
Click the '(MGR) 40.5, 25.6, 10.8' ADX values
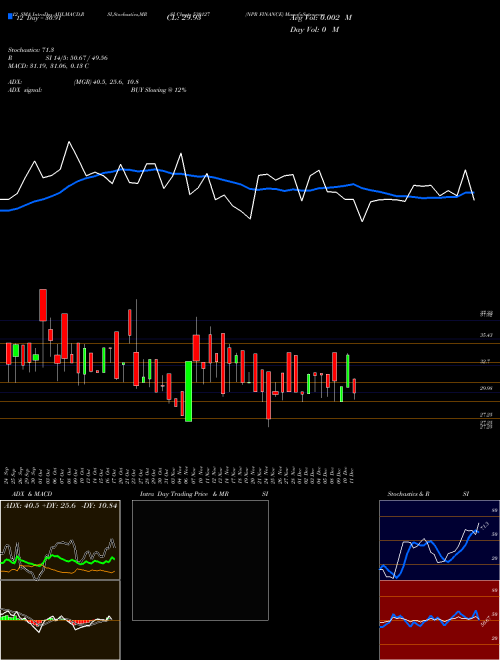pos(106,82)
